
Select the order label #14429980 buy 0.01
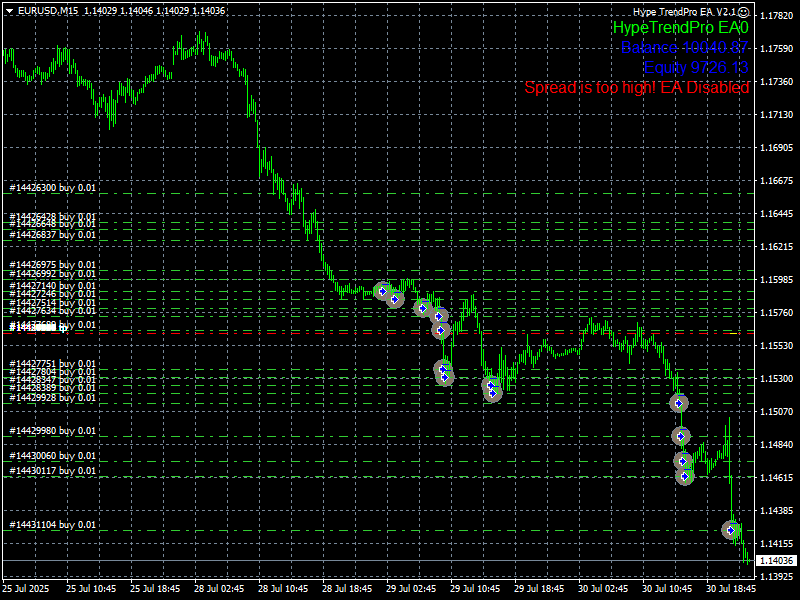pyautogui.click(x=53, y=431)
